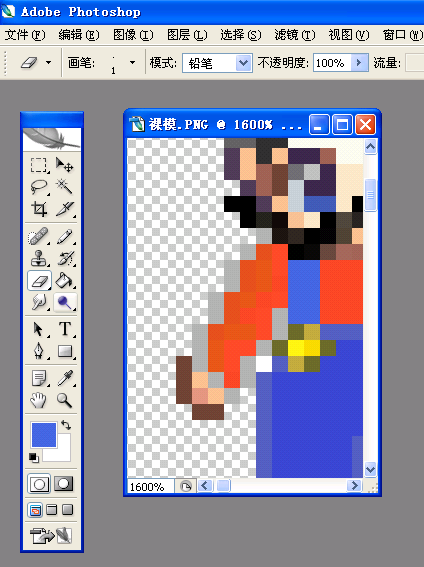
Task: Open the 选择(S) menu
Action: coord(241,35)
